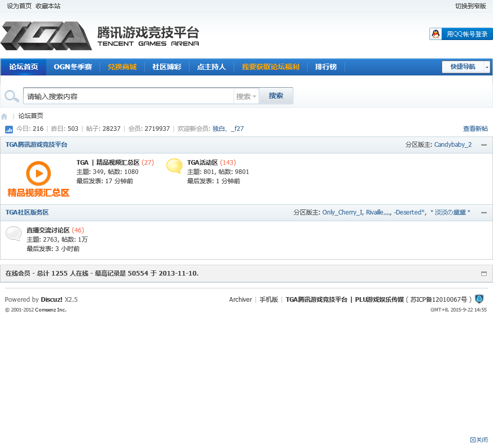Open the search type dropdown 搜索
The image size is (493, 448).
pyautogui.click(x=246, y=96)
